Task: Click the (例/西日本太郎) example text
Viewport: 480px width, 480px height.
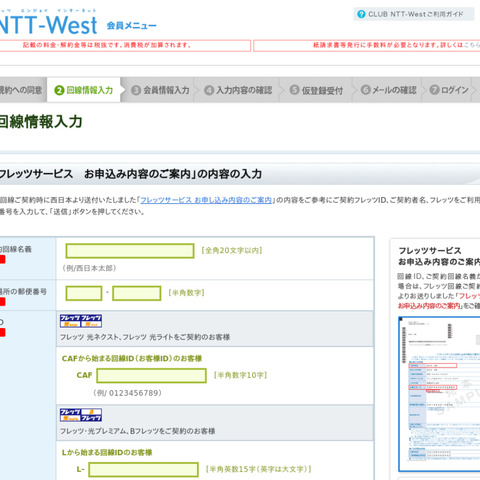Action: [x=89, y=268]
